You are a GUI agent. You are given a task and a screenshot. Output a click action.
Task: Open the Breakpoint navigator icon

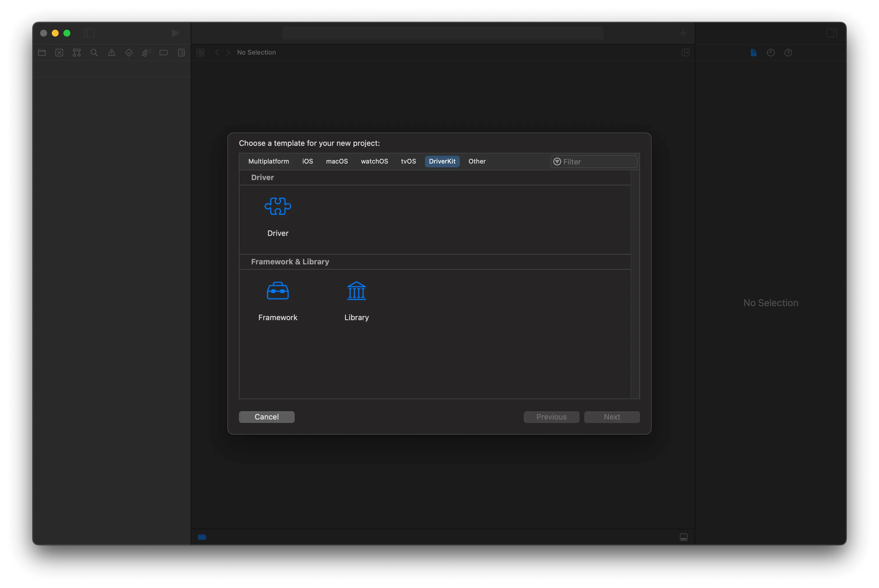164,53
